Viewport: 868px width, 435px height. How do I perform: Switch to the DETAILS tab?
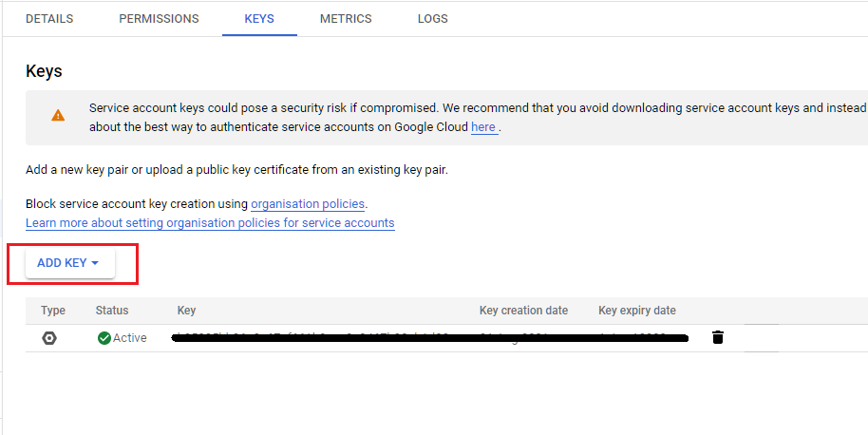49,19
